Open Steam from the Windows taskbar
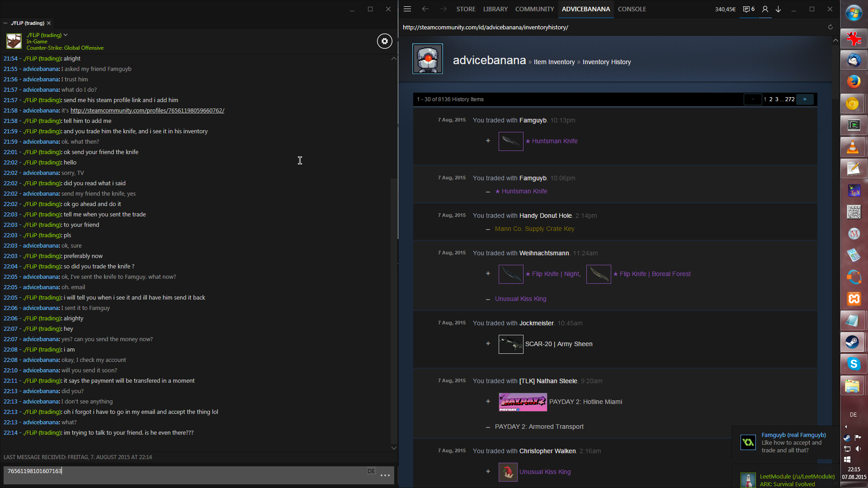868x488 pixels. pyautogui.click(x=853, y=342)
